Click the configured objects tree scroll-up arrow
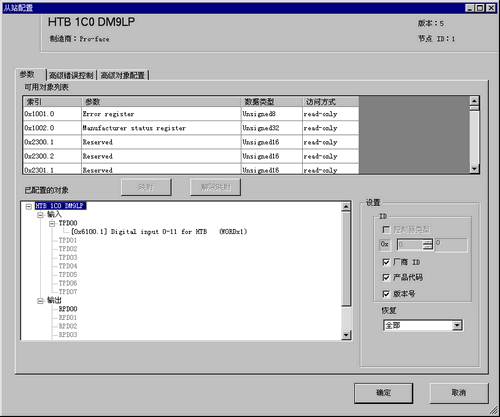 pos(346,207)
